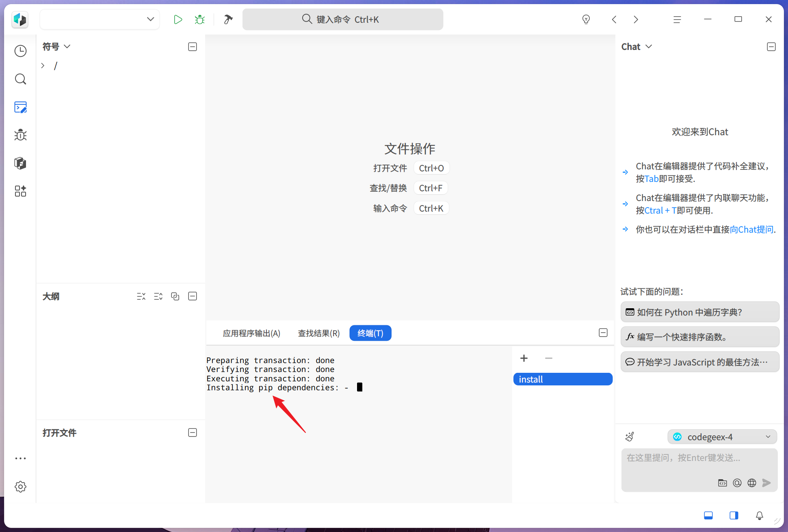Click the lightbulb icon in title bar

click(586, 19)
